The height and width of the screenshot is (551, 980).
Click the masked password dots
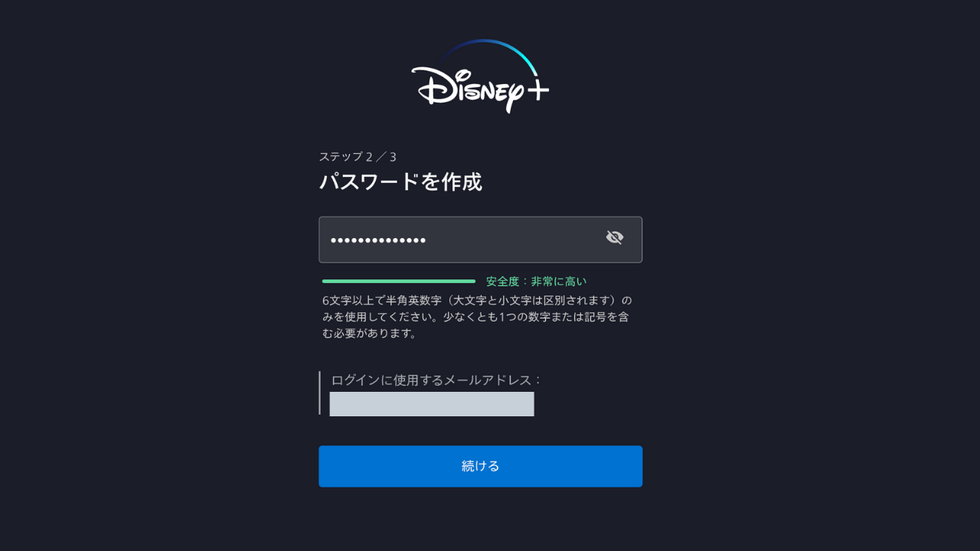click(378, 240)
